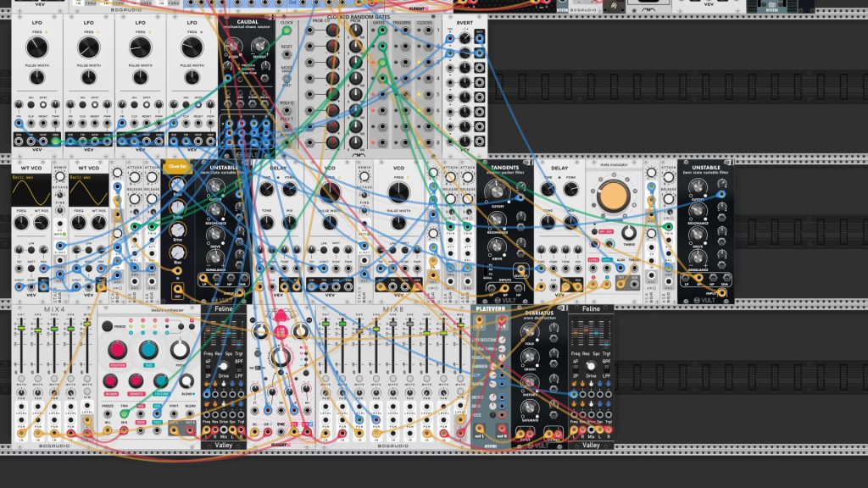Adjust DENSITY knob on texture synthesizer
Image resolution: width=868 pixels, height=488 pixels.
pos(136,380)
